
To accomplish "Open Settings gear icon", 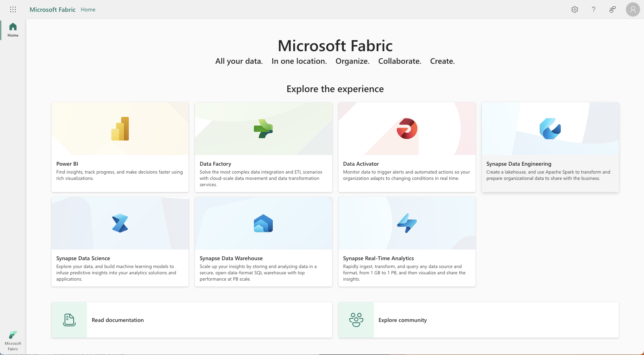I will point(575,9).
